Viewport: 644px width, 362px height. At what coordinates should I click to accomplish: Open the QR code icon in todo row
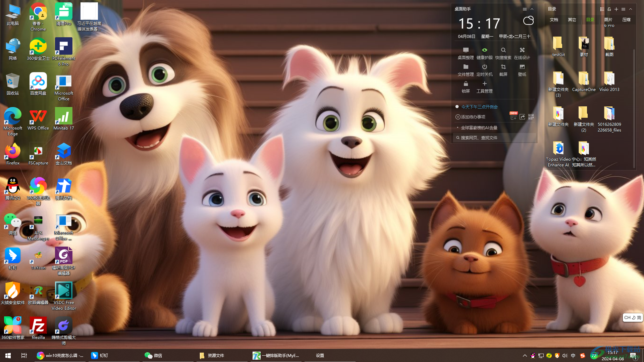coord(531,117)
